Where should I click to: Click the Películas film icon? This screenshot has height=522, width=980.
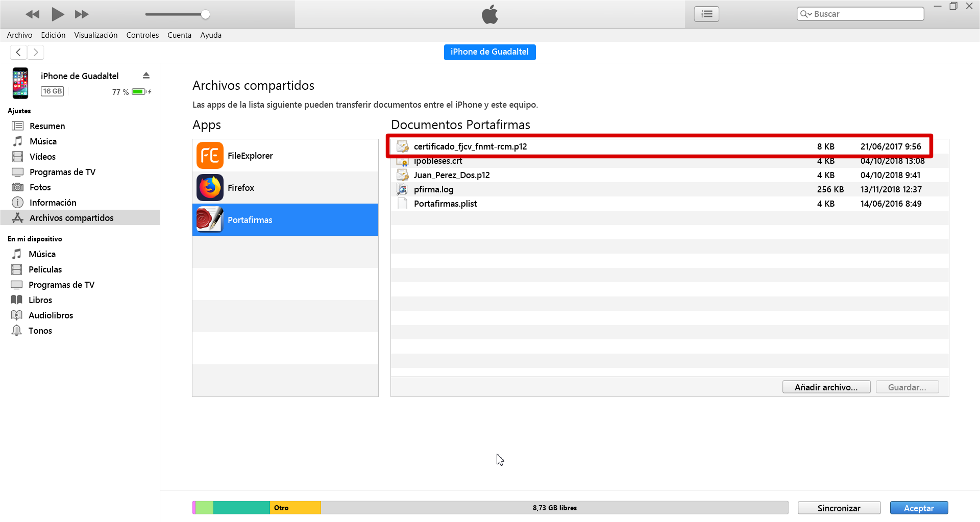pyautogui.click(x=17, y=269)
